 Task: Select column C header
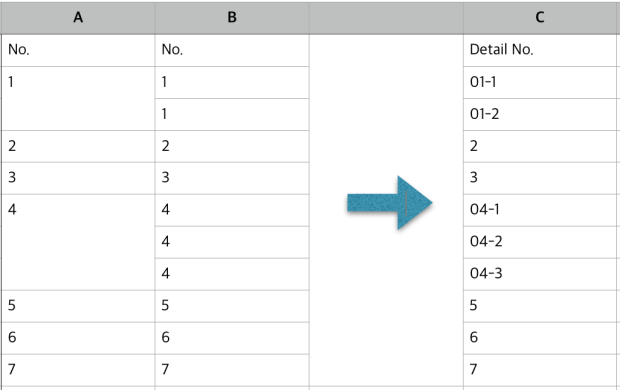point(540,18)
